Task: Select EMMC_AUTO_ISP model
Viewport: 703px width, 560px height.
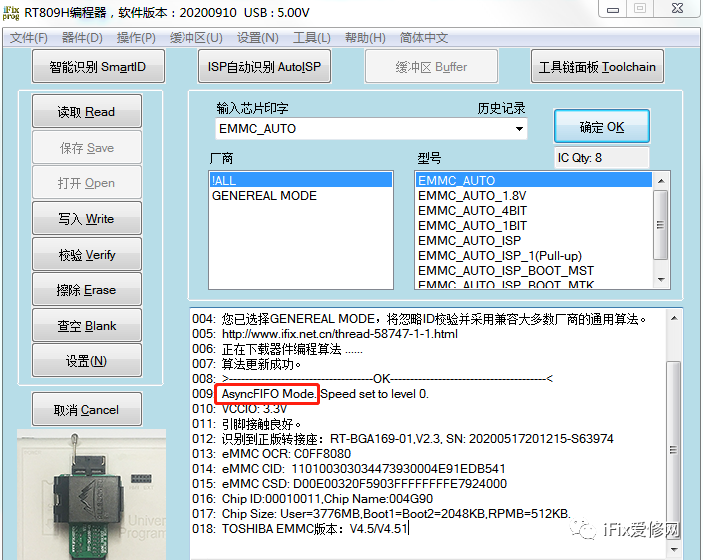Action: (x=534, y=240)
